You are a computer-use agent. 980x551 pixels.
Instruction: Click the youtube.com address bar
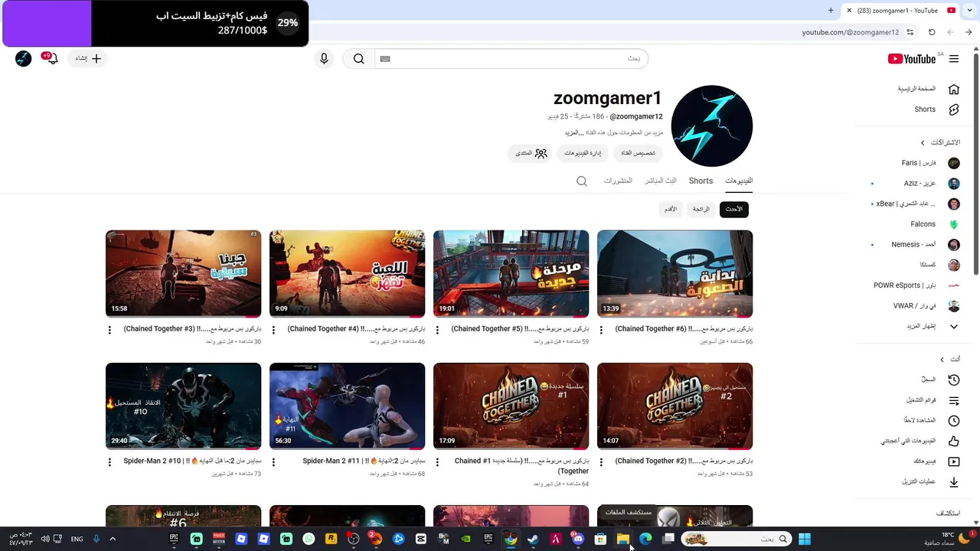850,32
